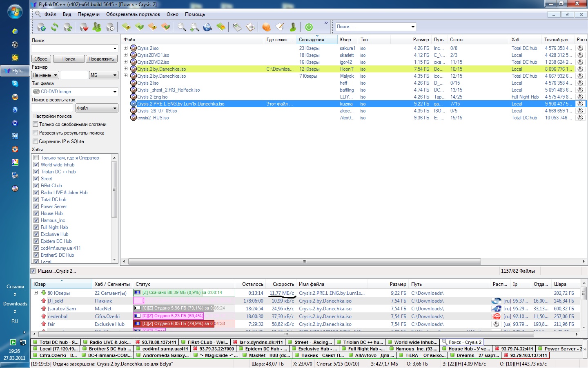Click the green Reconnect arrows toolbar icon
Screen dimensions: 588x368
point(54,27)
